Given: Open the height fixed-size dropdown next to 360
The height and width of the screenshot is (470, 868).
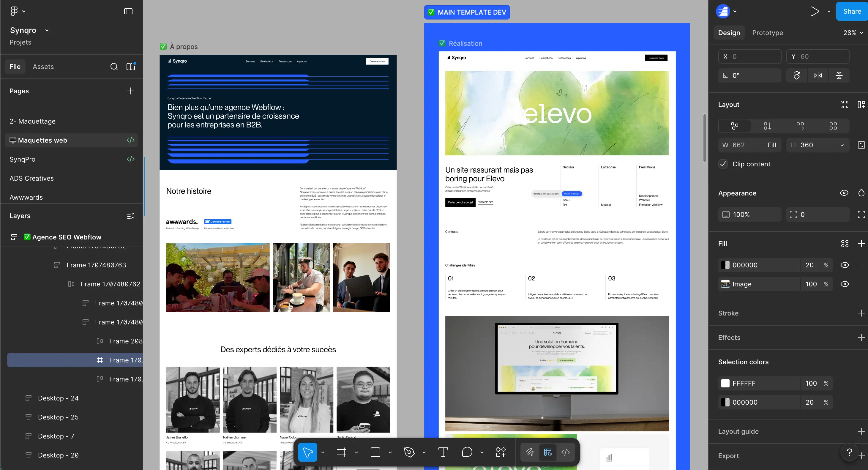Looking at the screenshot, I should 842,145.
